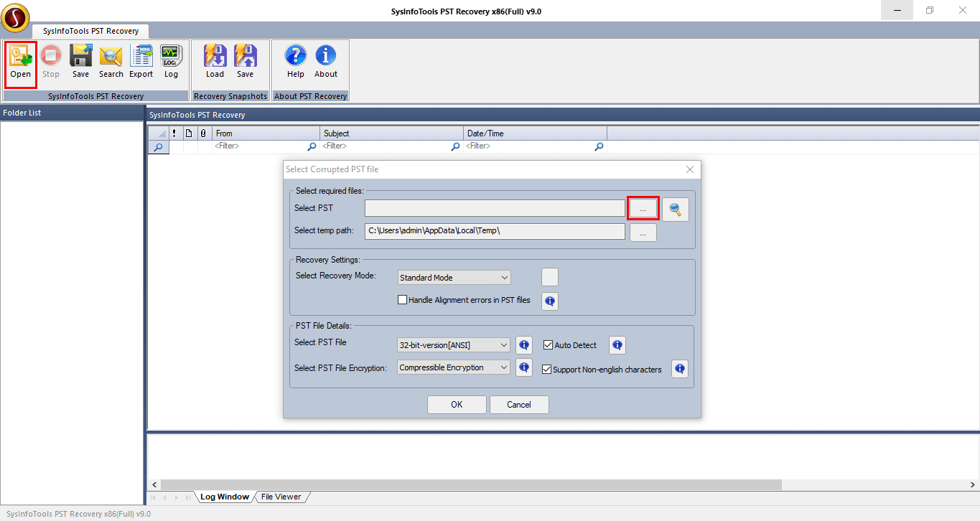The image size is (980, 521).
Task: Switch to the File Viewer tab
Action: [281, 497]
